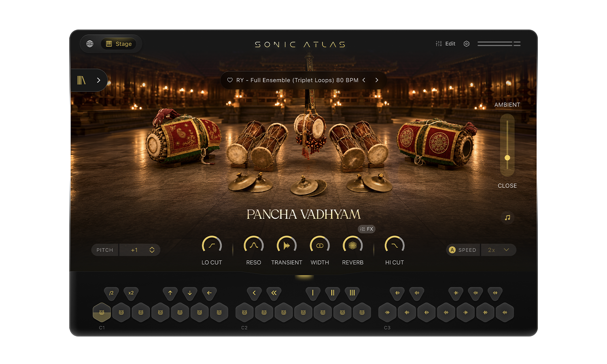The width and height of the screenshot is (607, 364).
Task: Go to the previous preset
Action: (364, 80)
